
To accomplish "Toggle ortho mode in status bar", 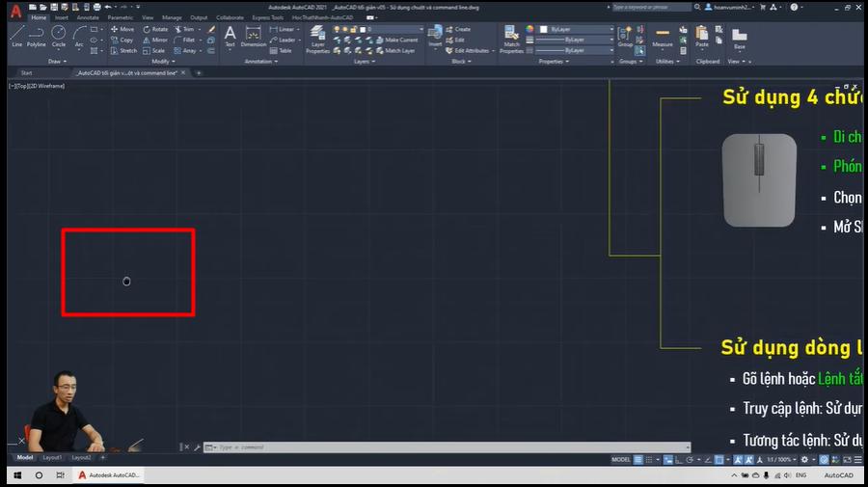I will 679,459.
